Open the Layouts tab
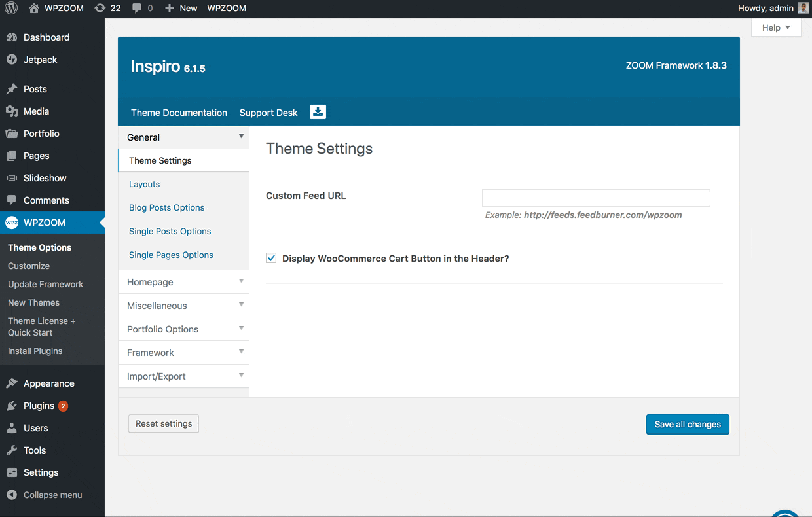Image resolution: width=812 pixels, height=517 pixels. (144, 184)
